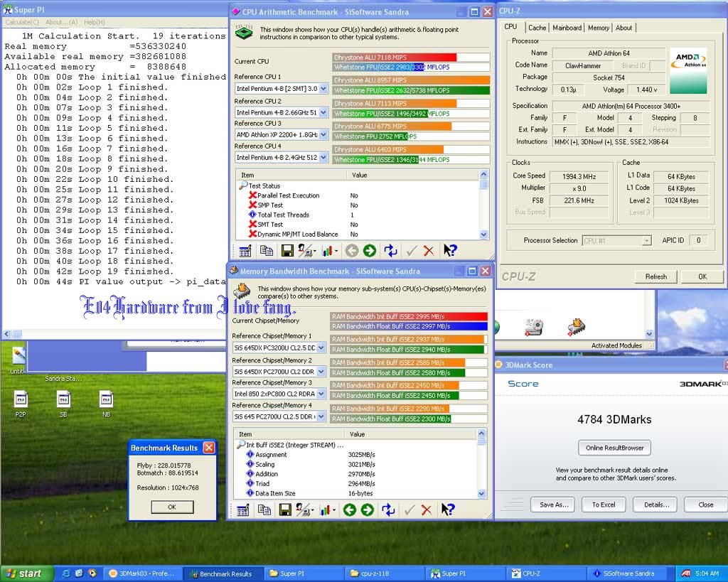Switch to About tab in CPU-Z
The width and height of the screenshot is (728, 582).
[623, 28]
